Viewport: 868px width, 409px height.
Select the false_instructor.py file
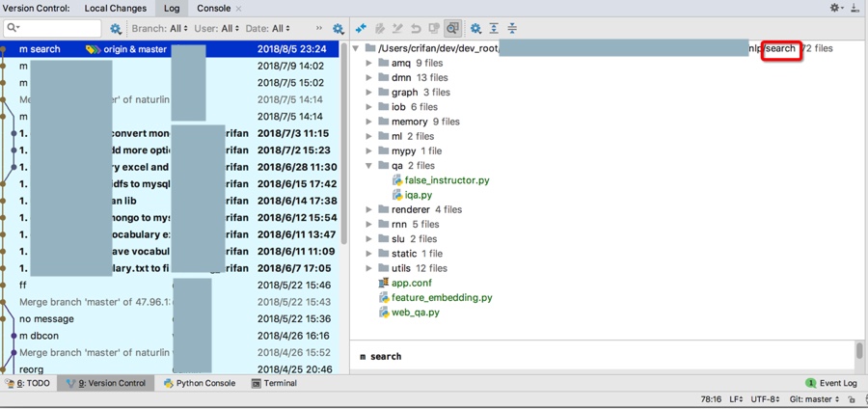447,180
